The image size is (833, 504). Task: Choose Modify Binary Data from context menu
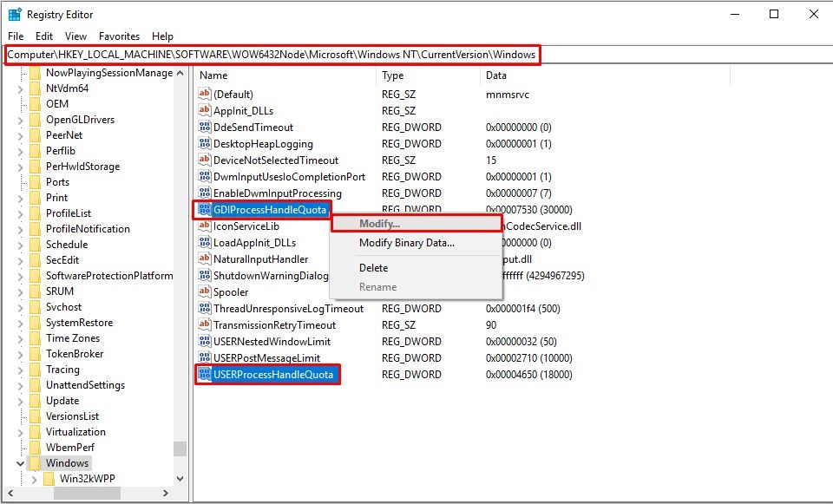point(406,243)
